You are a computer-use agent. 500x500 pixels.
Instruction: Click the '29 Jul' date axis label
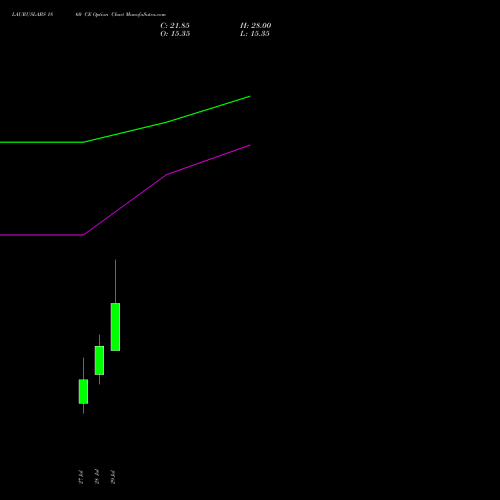click(x=113, y=477)
